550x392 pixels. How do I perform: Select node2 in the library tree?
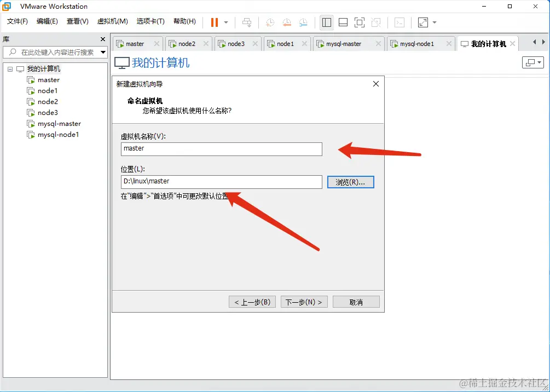click(48, 102)
